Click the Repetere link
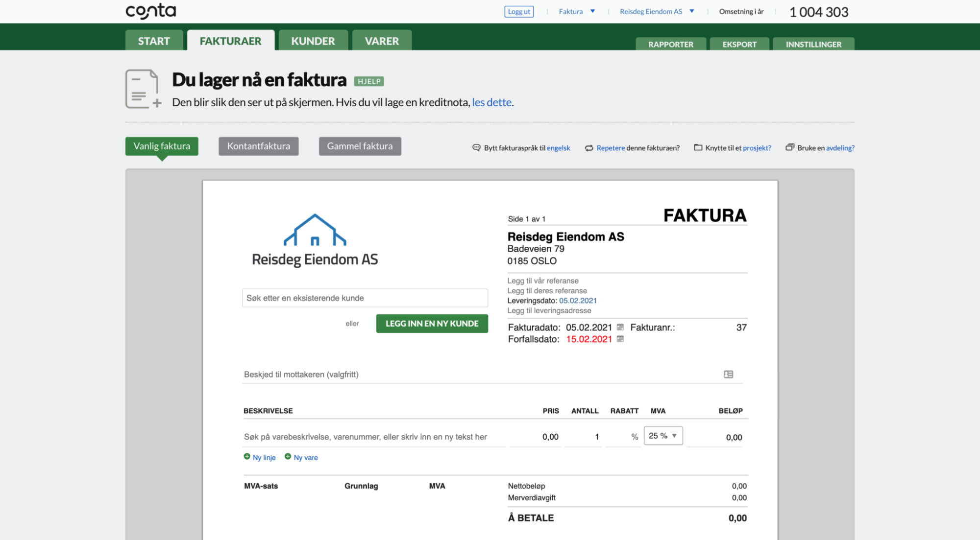This screenshot has width=980, height=540. 611,148
